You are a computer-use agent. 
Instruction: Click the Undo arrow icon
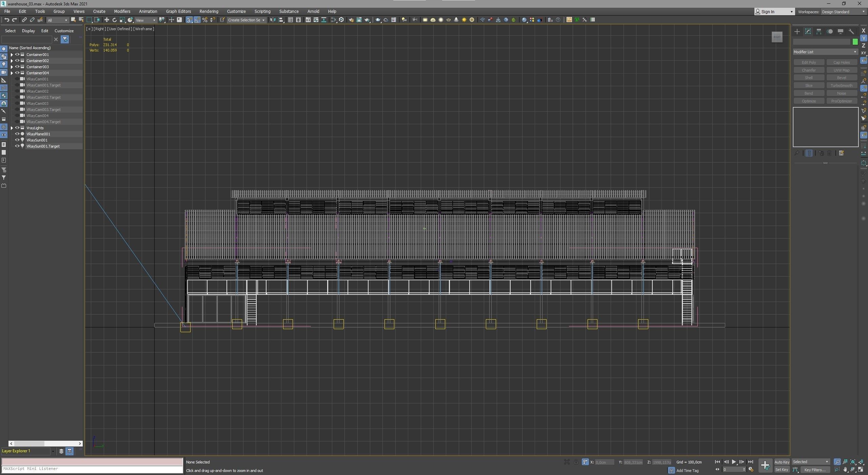pyautogui.click(x=6, y=20)
